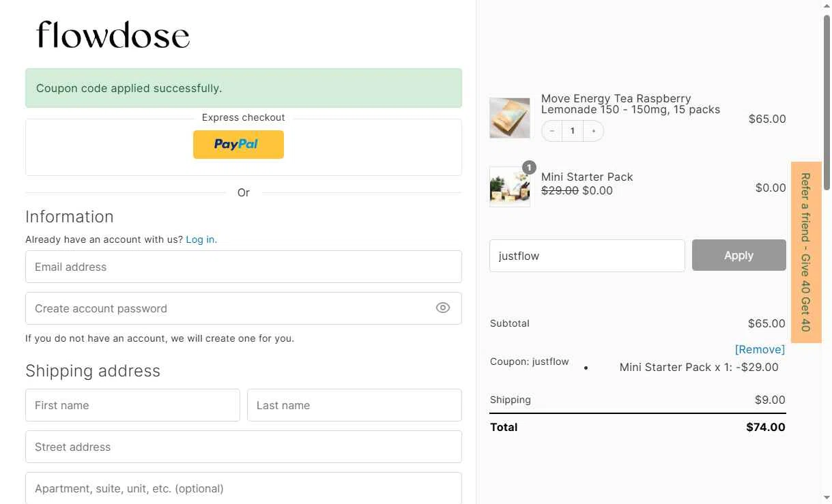Decrease Move Energy Tea quantity
Viewport: 832px width, 504px height.
(x=551, y=131)
